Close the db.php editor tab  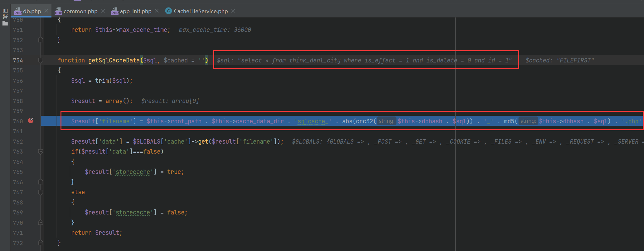tap(46, 11)
